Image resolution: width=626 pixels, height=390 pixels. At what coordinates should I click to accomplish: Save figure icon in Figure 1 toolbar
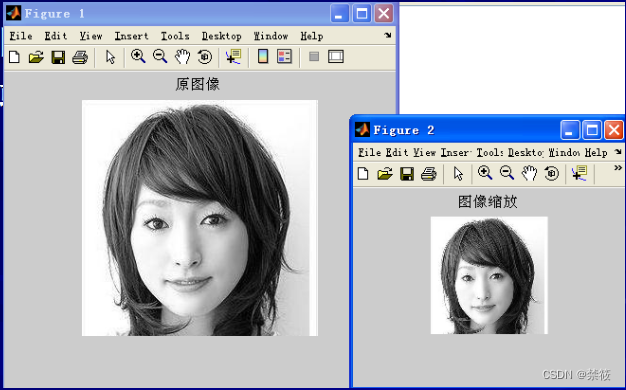pos(58,57)
